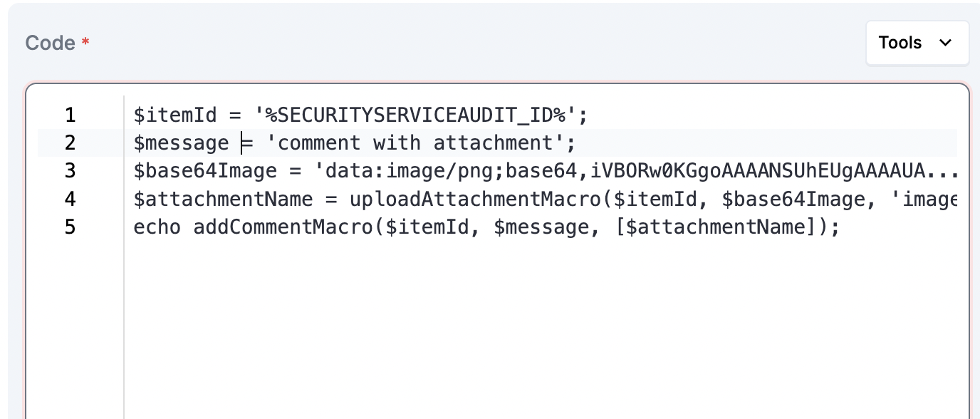Click line number 3 in the gutter
980x419 pixels.
click(70, 171)
